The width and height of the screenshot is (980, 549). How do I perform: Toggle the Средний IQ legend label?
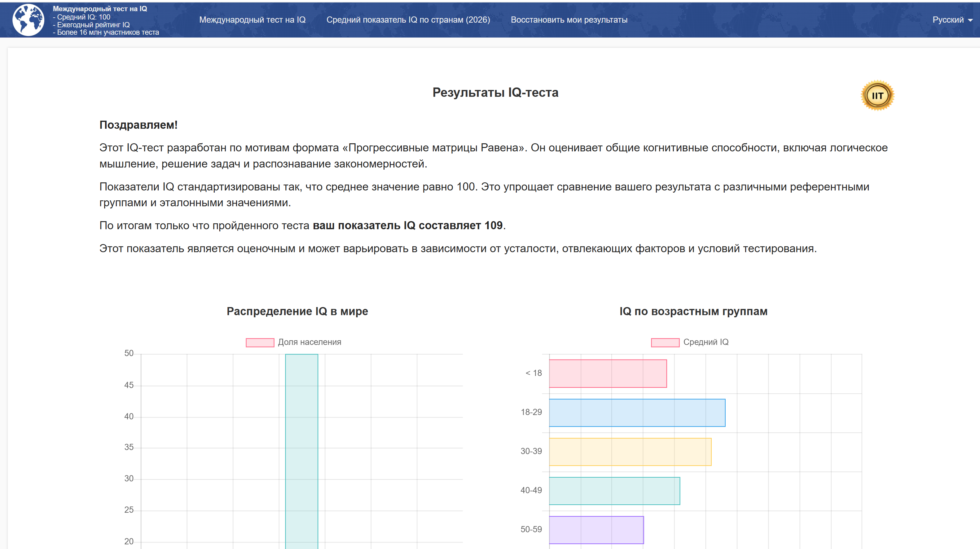pyautogui.click(x=706, y=342)
